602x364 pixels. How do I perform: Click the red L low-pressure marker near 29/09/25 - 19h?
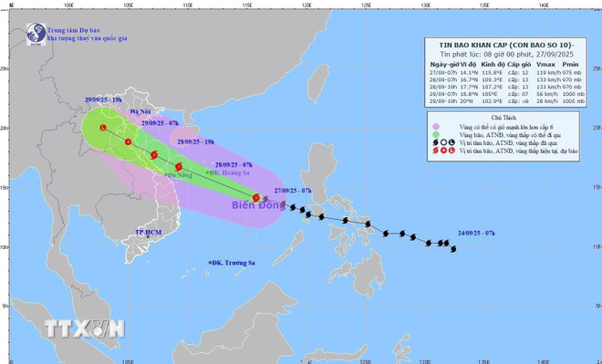tap(103, 128)
